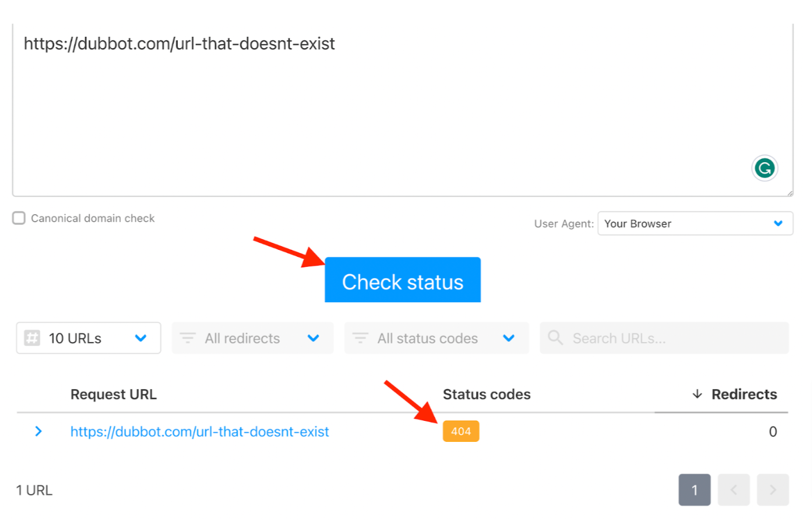
Task: Click the Status codes column header
Action: (x=487, y=394)
